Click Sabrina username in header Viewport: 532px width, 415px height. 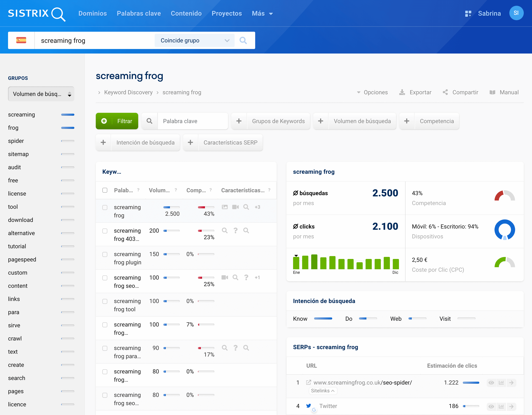(x=489, y=13)
